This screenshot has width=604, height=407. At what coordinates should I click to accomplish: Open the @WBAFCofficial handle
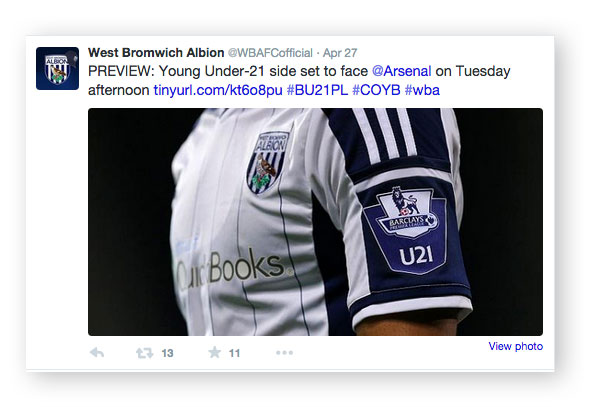coord(270,53)
